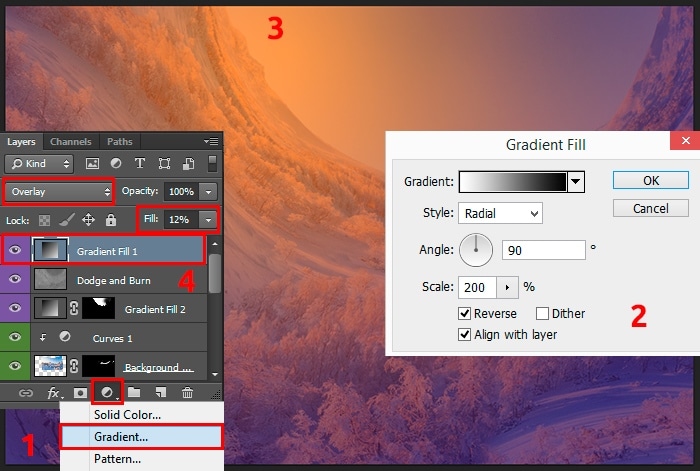Image resolution: width=700 pixels, height=471 pixels.
Task: Open the Fill percentage dropdown arrow
Action: pos(208,219)
